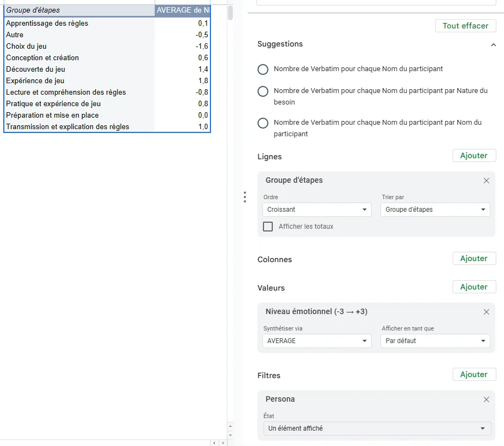504x446 pixels.
Task: Remove the Groupe d'étapes row field
Action: tap(486, 181)
